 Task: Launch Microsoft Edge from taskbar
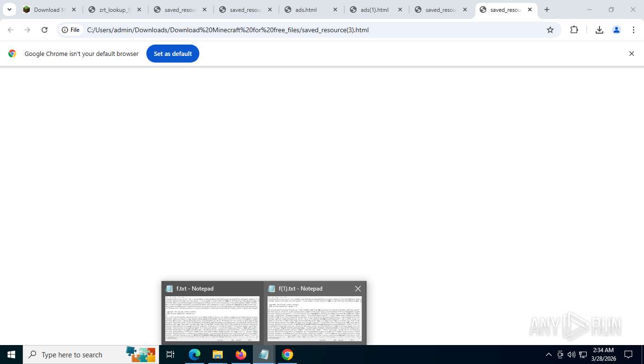[x=195, y=355]
